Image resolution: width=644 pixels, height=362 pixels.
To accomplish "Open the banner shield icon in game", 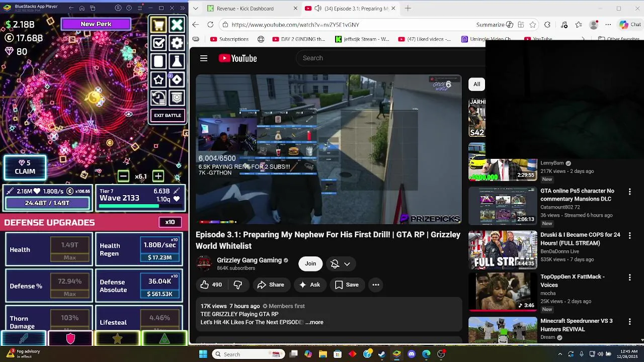I will pyautogui.click(x=177, y=98).
